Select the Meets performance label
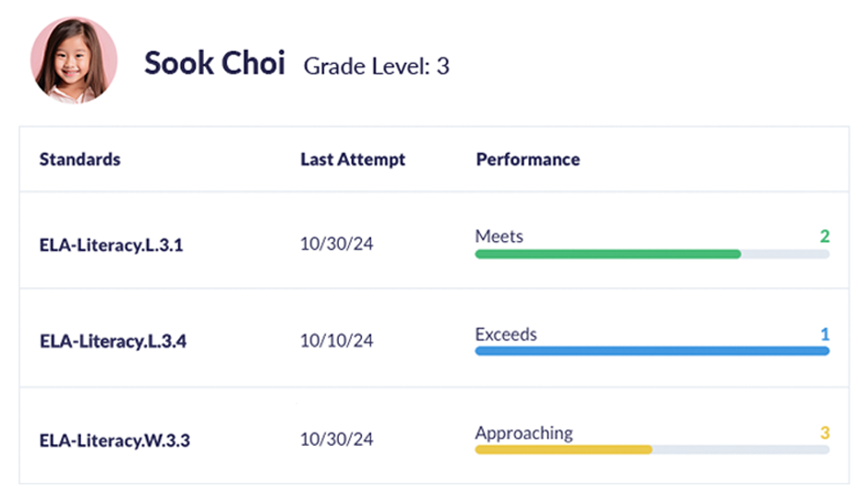Image resolution: width=868 pixels, height=504 pixels. [500, 236]
